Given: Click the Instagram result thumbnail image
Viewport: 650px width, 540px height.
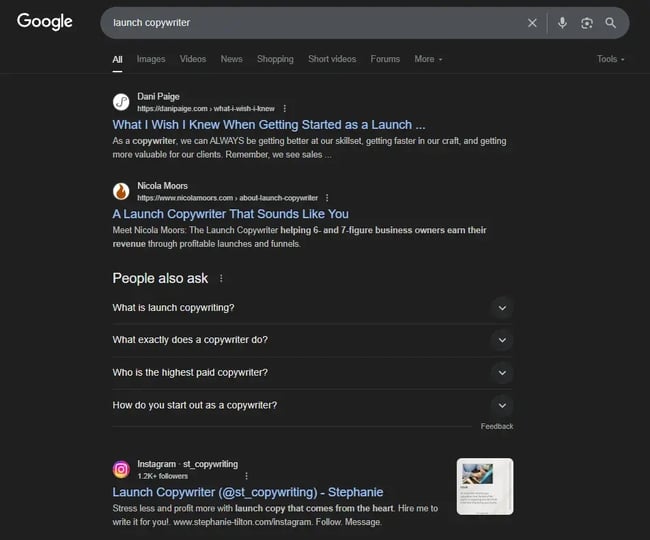Looking at the screenshot, I should point(484,486).
